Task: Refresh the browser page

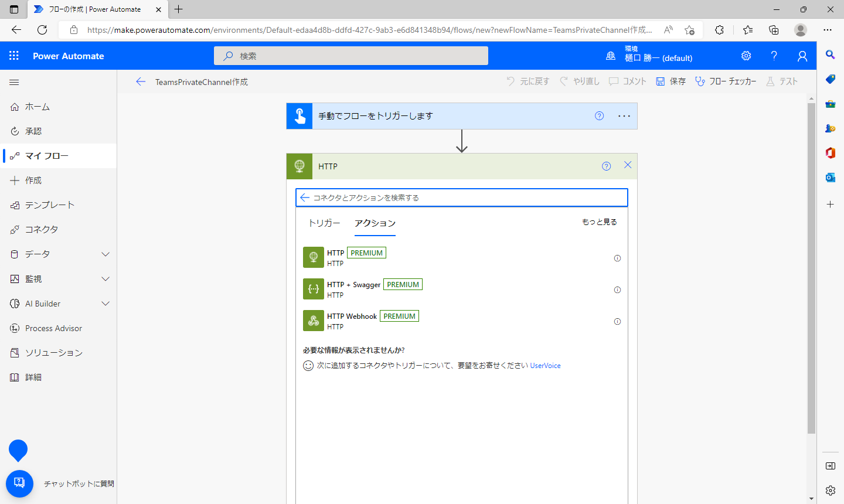Action: coord(42,30)
